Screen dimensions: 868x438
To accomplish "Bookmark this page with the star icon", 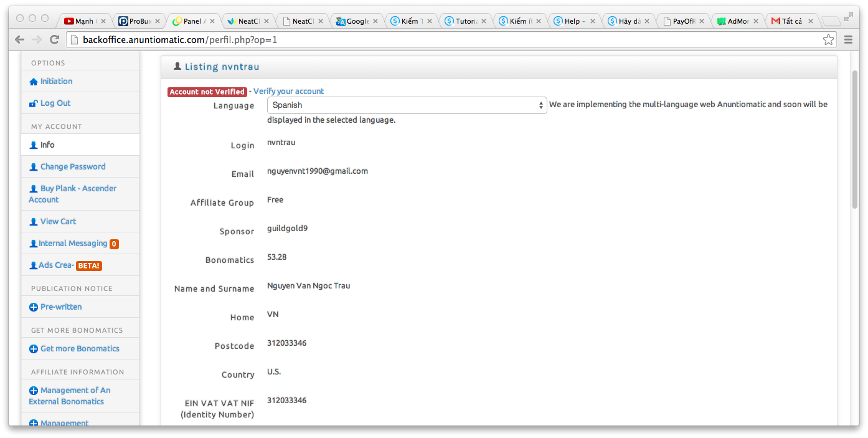I will tap(828, 40).
